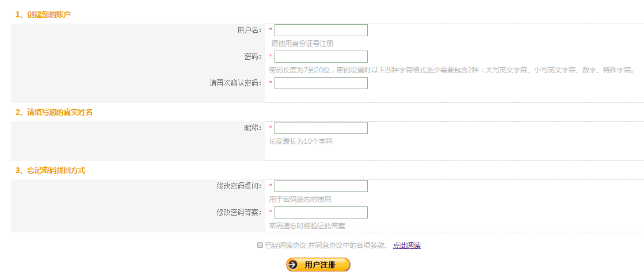Focus the 密码 text box
644x276 pixels.
321,56
